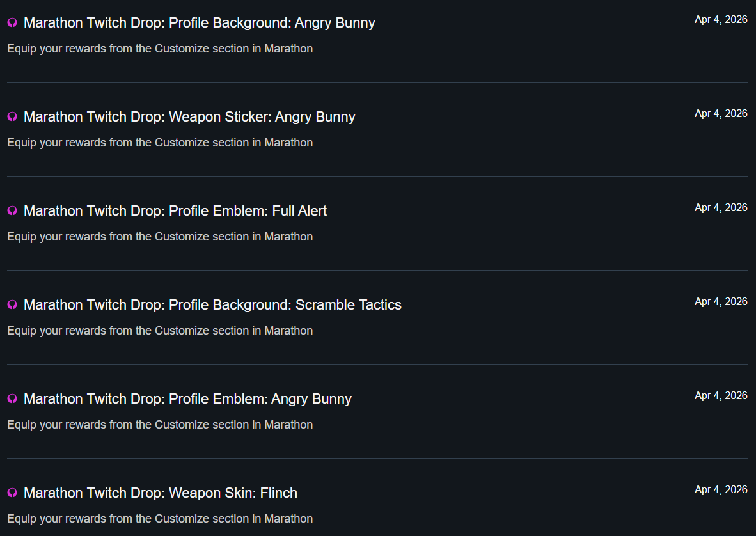
Task: Click description text under Scramble Tactics entry
Action: [160, 331]
